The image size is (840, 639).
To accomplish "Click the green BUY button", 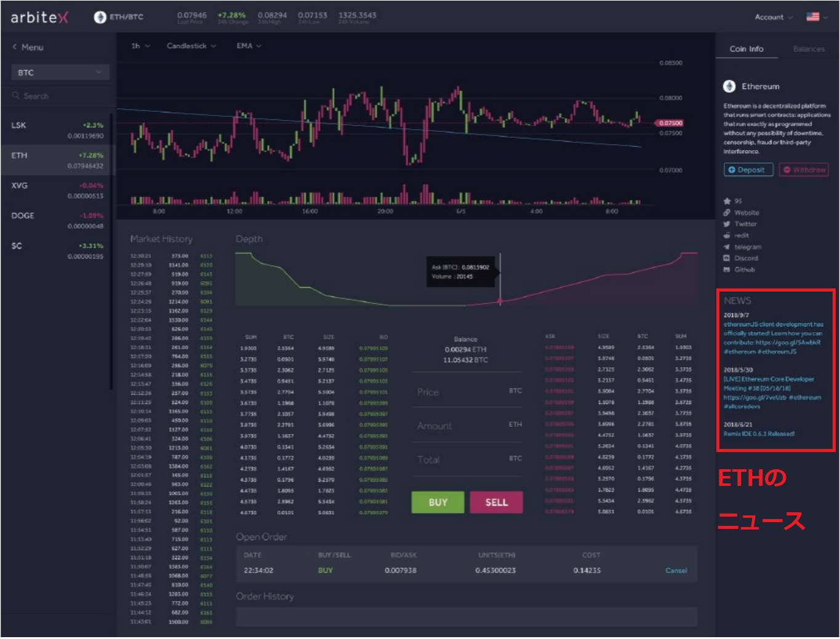I will (x=438, y=502).
